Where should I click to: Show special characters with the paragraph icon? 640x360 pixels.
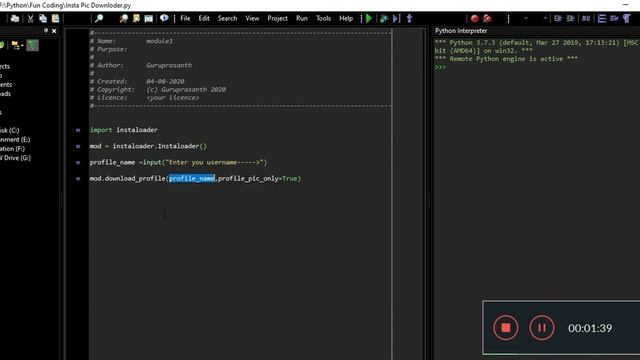click(627, 18)
